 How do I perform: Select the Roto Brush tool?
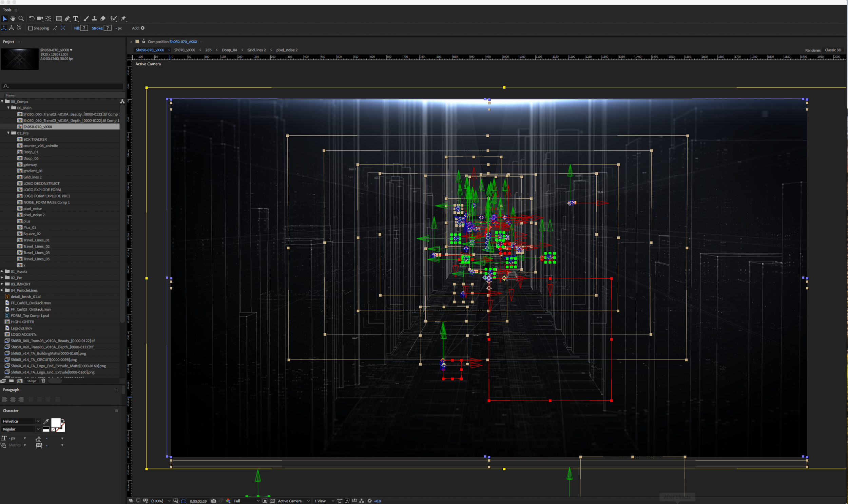(113, 19)
